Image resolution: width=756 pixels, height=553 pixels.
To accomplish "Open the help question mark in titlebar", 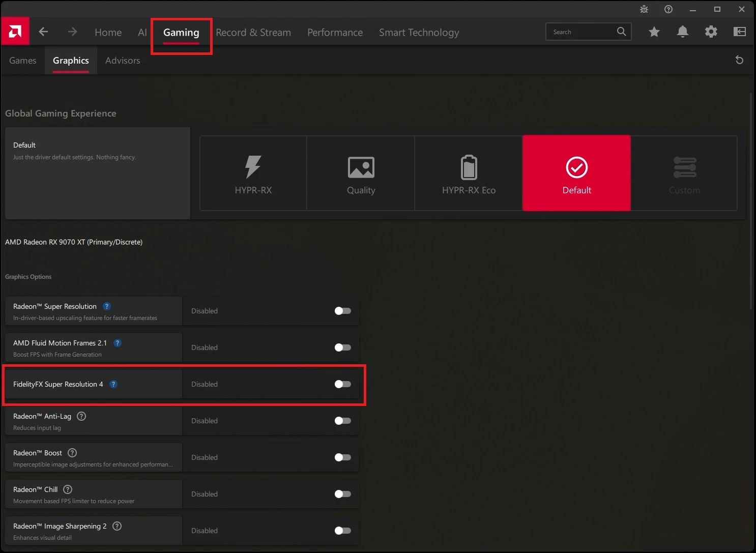I will tap(668, 9).
